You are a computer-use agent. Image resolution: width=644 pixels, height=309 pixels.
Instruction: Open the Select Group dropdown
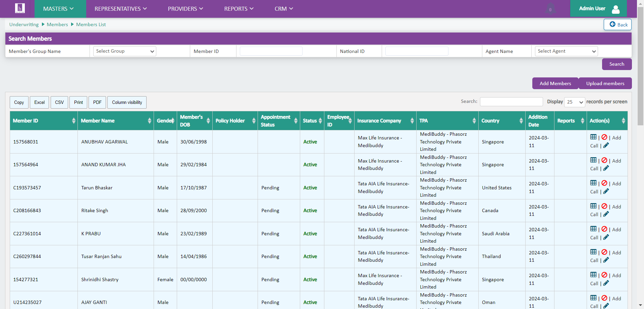(x=124, y=51)
